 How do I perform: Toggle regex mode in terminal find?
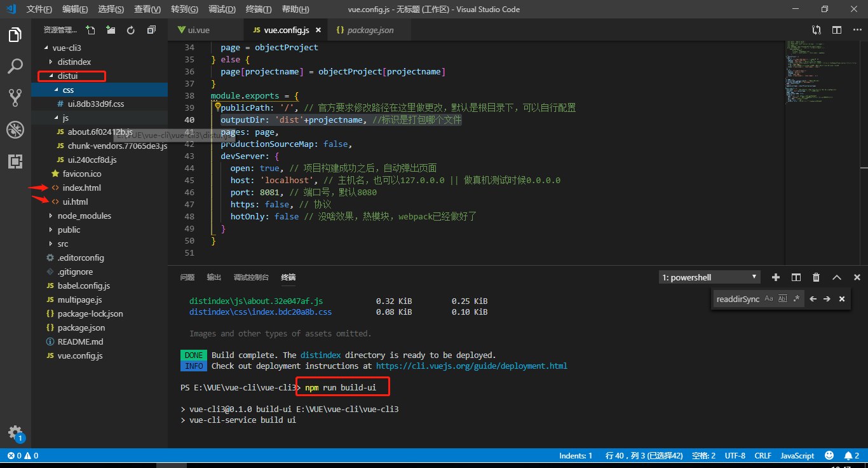tap(796, 299)
